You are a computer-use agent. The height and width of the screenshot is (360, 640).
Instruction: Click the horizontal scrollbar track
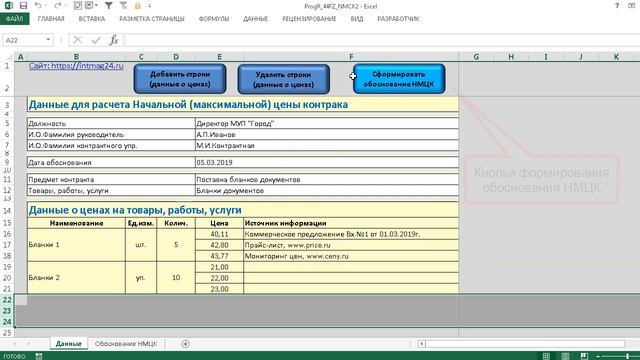(x=525, y=344)
